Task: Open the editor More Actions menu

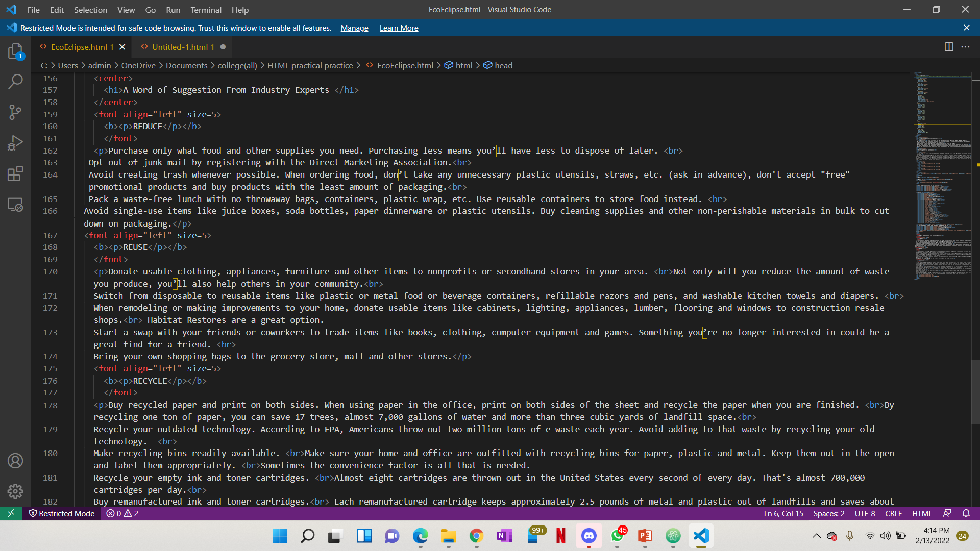Action: [966, 46]
